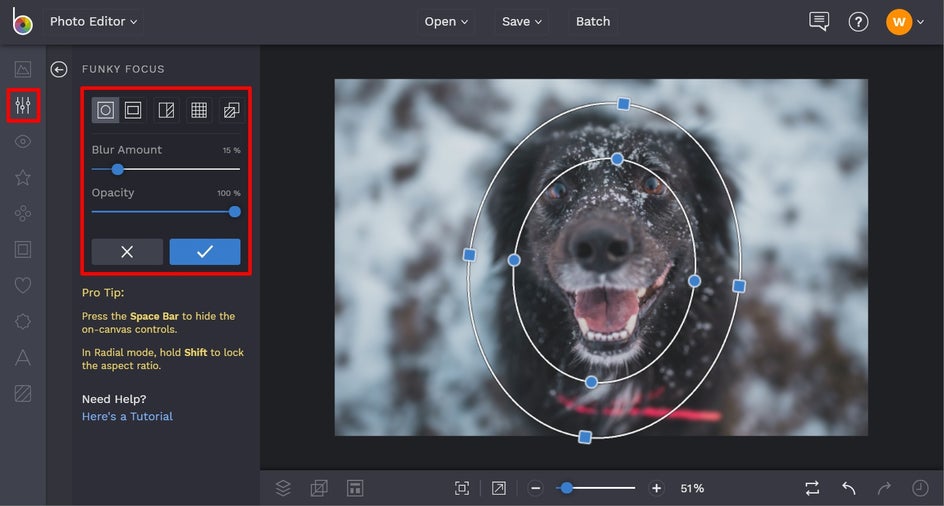
Task: Click the outer ellipse top square handle
Action: (x=624, y=104)
